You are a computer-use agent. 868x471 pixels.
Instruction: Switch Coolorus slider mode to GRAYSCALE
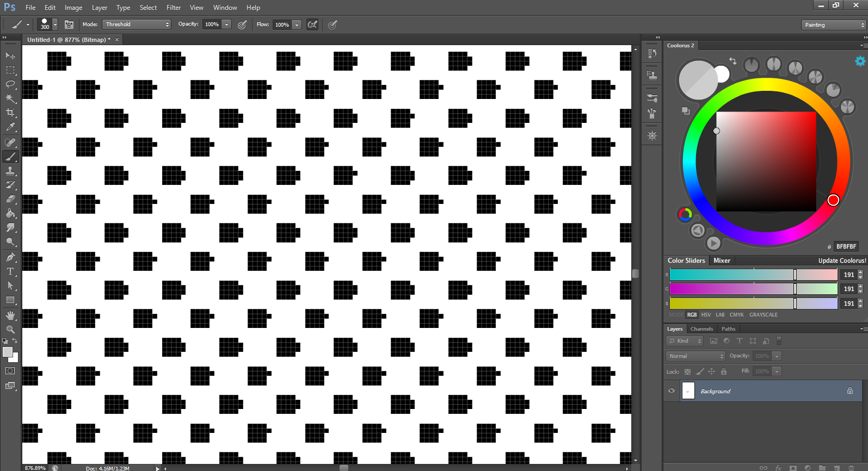[x=764, y=315]
